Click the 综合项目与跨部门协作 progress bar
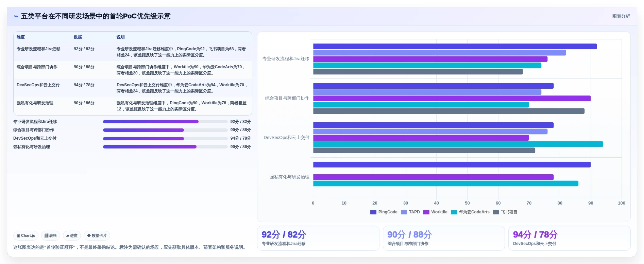644x264 pixels. pyautogui.click(x=165, y=130)
